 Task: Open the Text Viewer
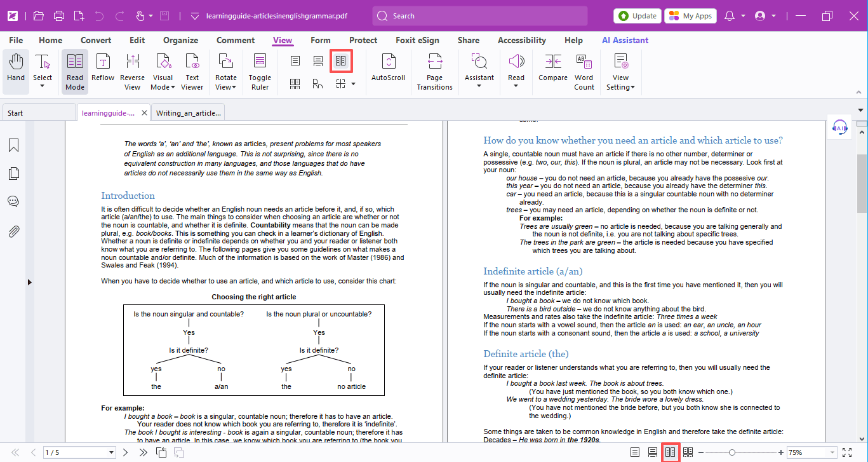pyautogui.click(x=192, y=71)
